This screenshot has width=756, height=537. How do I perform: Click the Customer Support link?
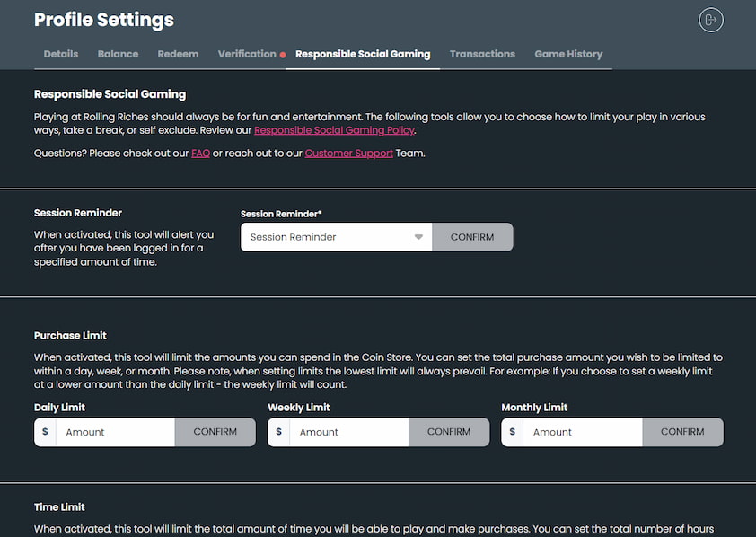[348, 153]
